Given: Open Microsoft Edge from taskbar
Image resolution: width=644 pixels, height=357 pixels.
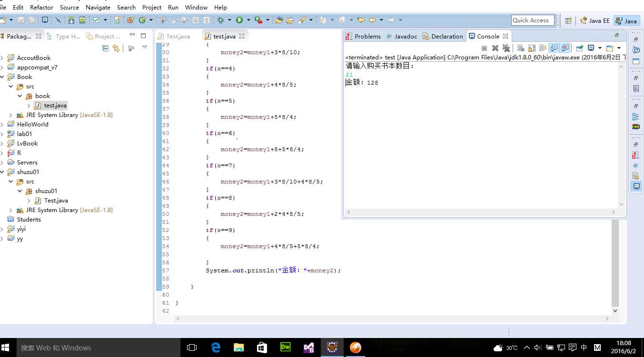Looking at the screenshot, I should pos(216,347).
